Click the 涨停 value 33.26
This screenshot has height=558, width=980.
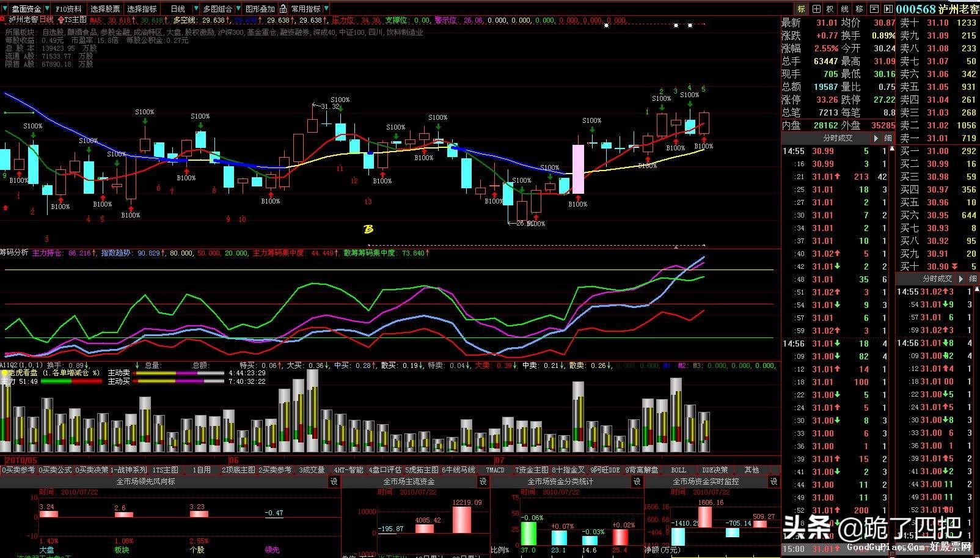(827, 100)
